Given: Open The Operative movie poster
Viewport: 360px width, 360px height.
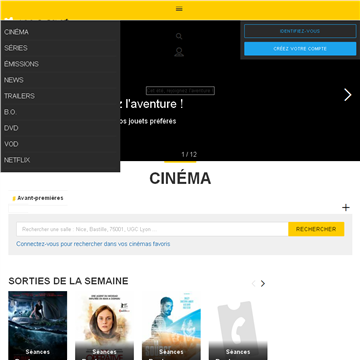Looking at the screenshot, I should pos(104,325).
